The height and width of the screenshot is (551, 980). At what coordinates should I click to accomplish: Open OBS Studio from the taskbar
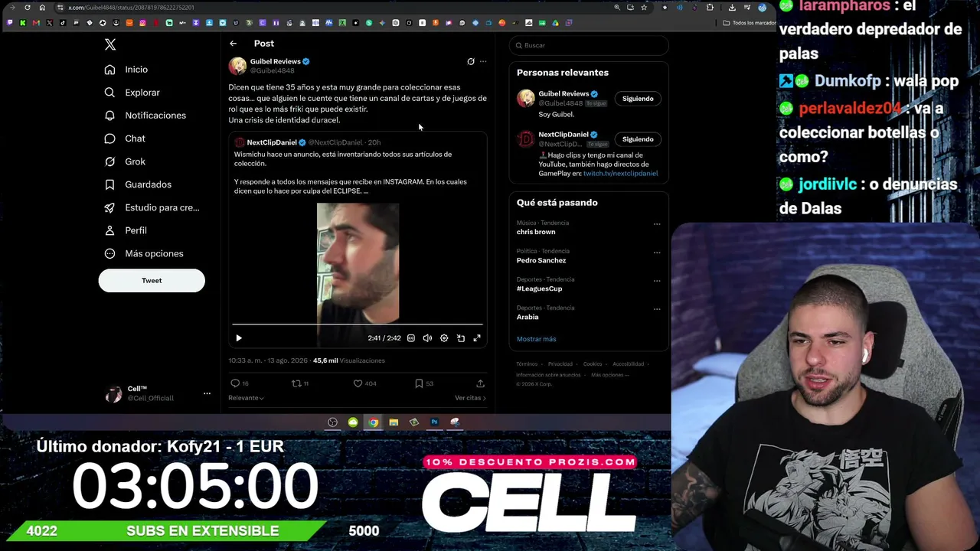point(332,422)
